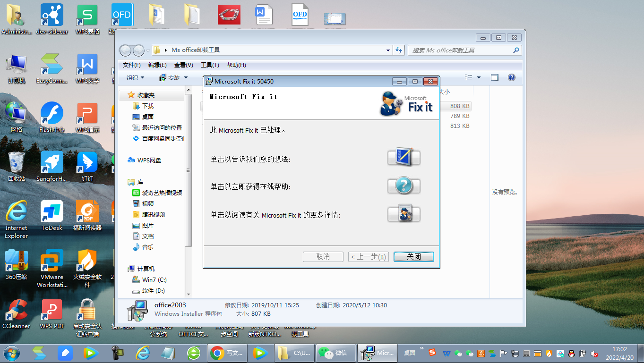Select Win7 (C:) drive in navigation pane

pyautogui.click(x=149, y=279)
